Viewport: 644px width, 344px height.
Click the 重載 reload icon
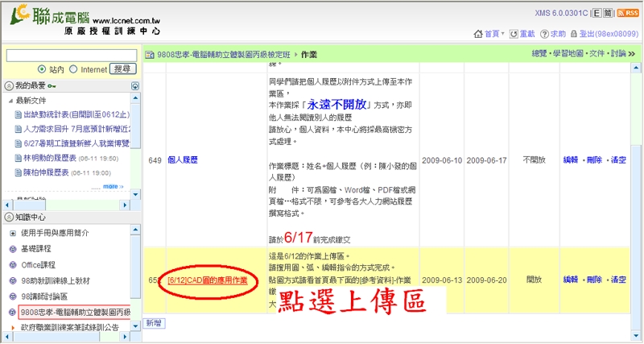coord(513,34)
